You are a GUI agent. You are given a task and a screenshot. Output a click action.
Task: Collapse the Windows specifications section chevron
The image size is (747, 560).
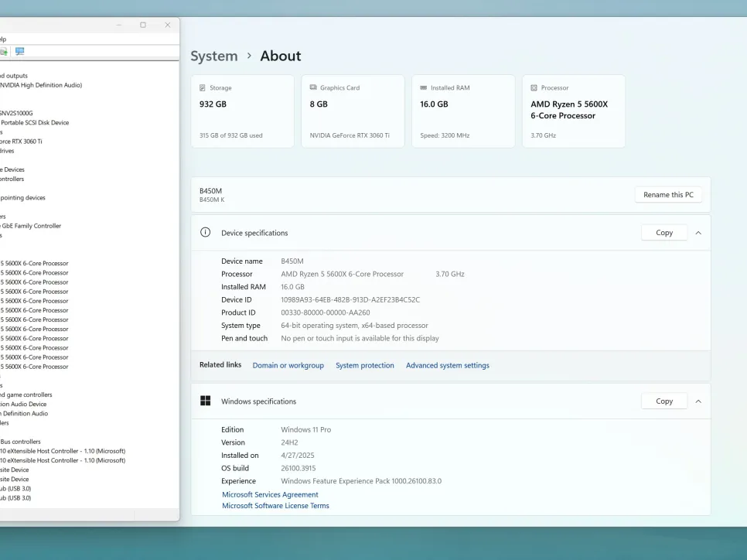tap(698, 401)
